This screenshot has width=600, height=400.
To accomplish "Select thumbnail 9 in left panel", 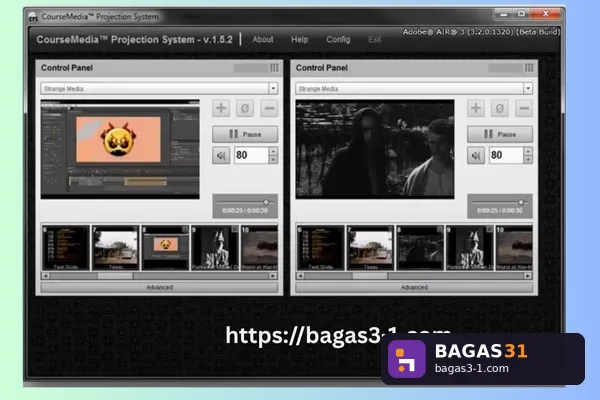I will pos(215,248).
